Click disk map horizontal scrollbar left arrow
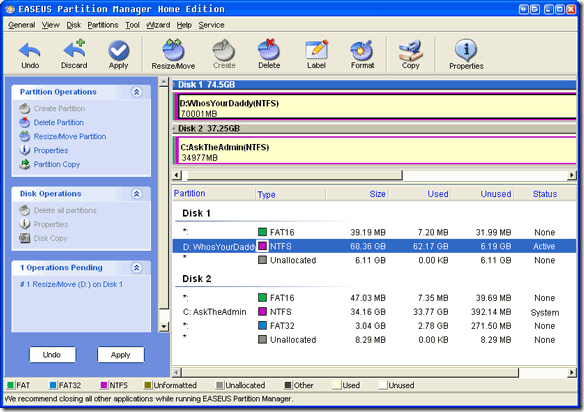Viewport: 584px width, 412px height. tap(177, 175)
